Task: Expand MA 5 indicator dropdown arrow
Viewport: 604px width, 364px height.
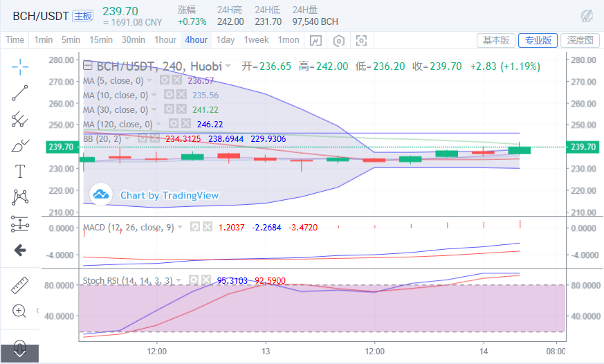Action: point(149,80)
